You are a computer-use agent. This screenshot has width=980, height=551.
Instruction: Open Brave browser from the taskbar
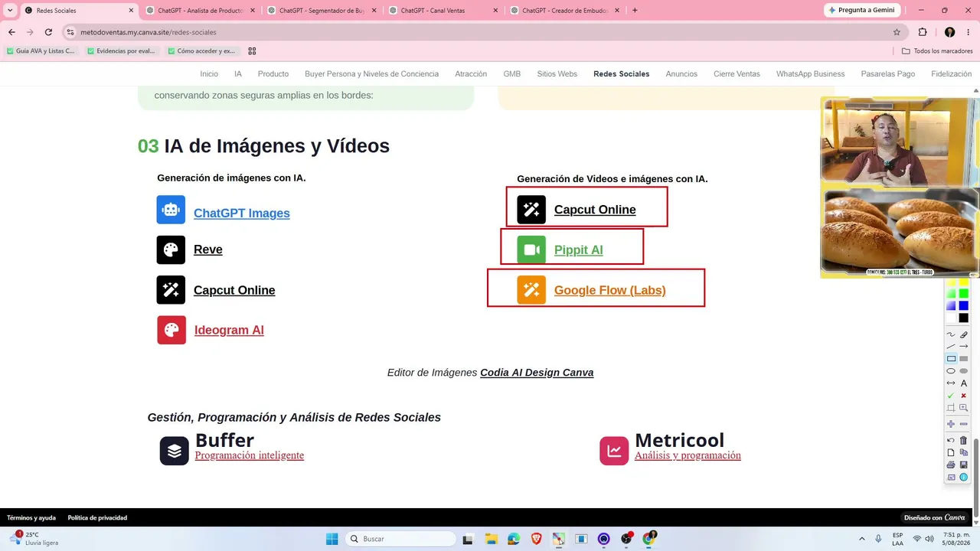click(x=536, y=539)
